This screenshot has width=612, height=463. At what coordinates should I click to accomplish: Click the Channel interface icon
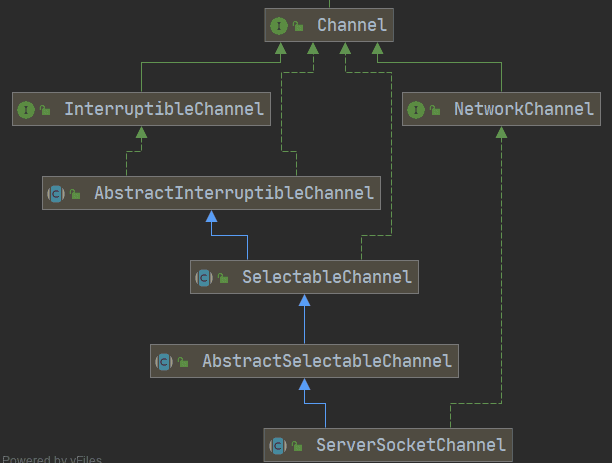click(279, 26)
